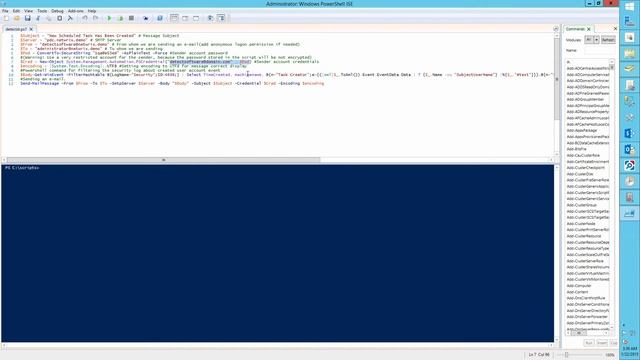Image resolution: width=640 pixels, height=360 pixels.
Task: Click the Cut scissors icon
Action: coord(38,18)
